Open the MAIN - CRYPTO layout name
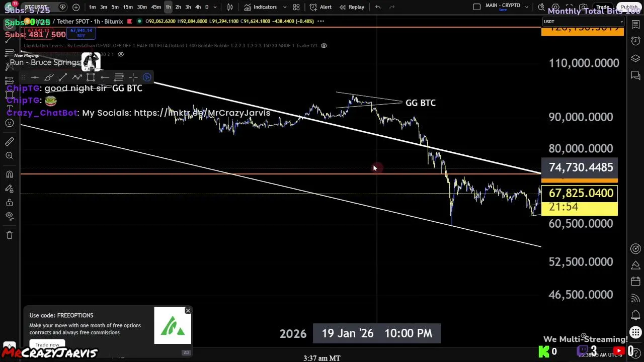The width and height of the screenshot is (644, 362). point(503,6)
